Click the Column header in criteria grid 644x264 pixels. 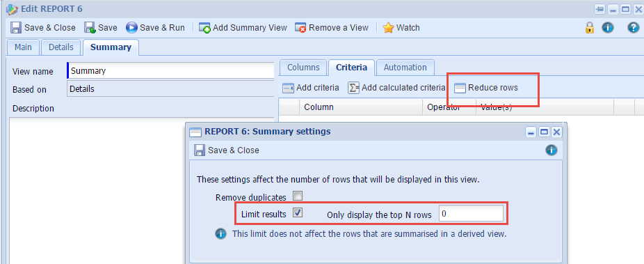pyautogui.click(x=361, y=107)
